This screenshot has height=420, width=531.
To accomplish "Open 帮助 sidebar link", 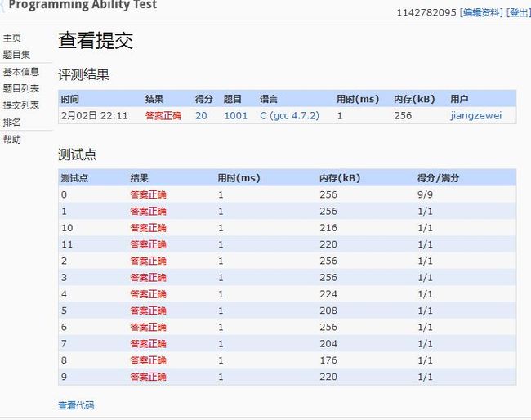I will pos(12,139).
